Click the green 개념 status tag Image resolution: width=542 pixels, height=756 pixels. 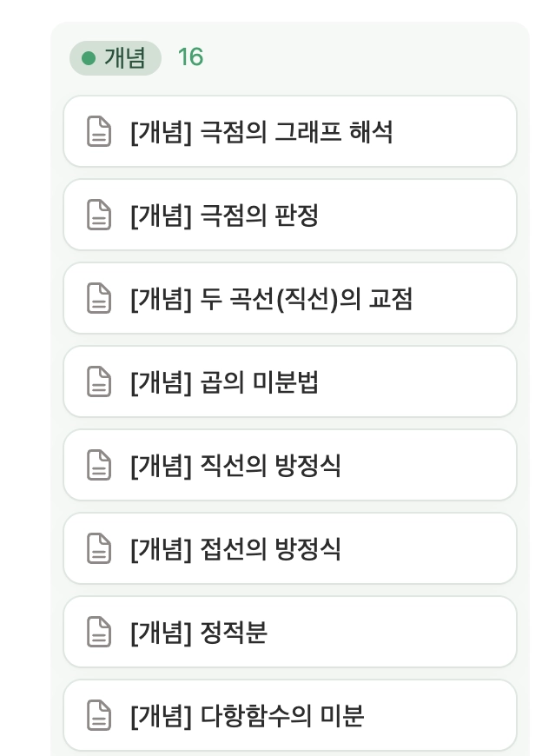(x=116, y=58)
